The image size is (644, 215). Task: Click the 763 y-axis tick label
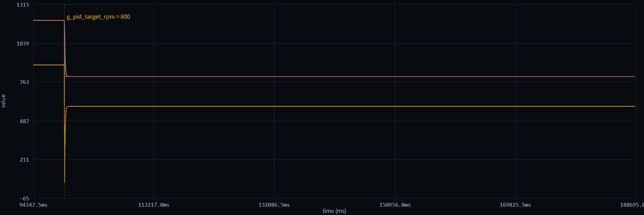tap(26, 82)
